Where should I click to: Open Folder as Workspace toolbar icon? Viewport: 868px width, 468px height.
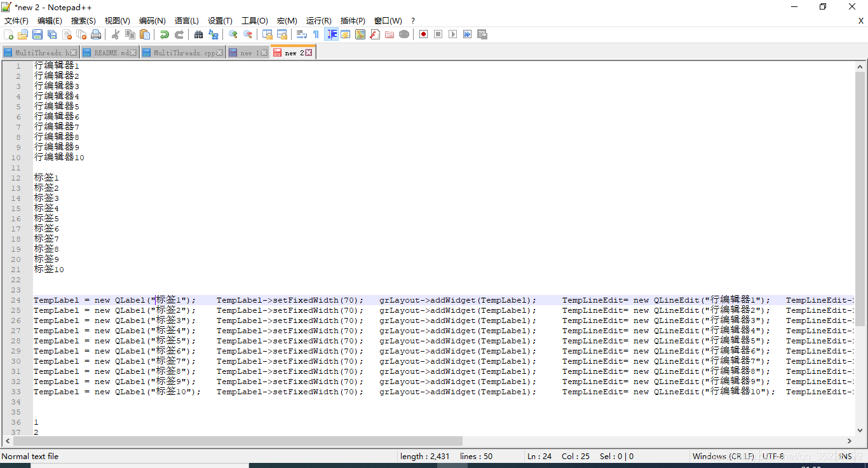point(390,34)
